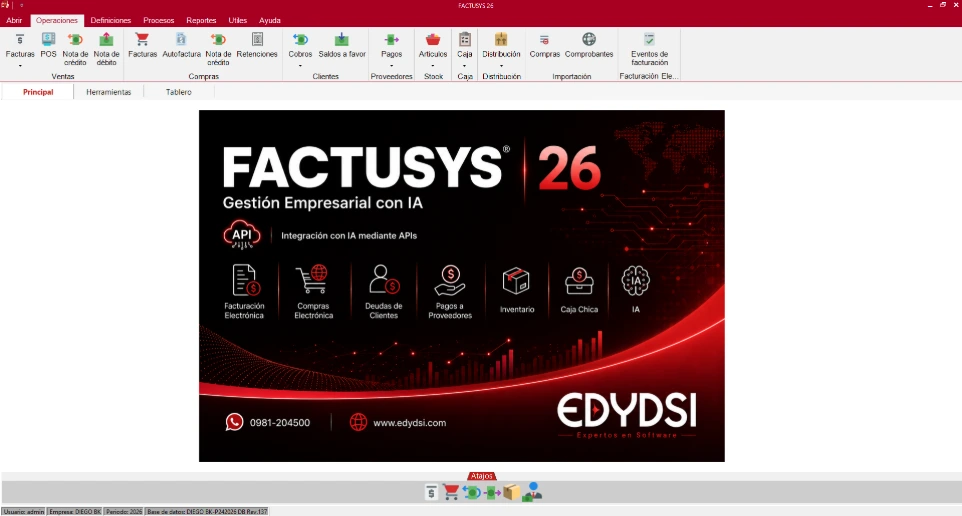Image resolution: width=962 pixels, height=516 pixels.
Task: Switch to the Herramientas page tab
Action: coord(109,92)
